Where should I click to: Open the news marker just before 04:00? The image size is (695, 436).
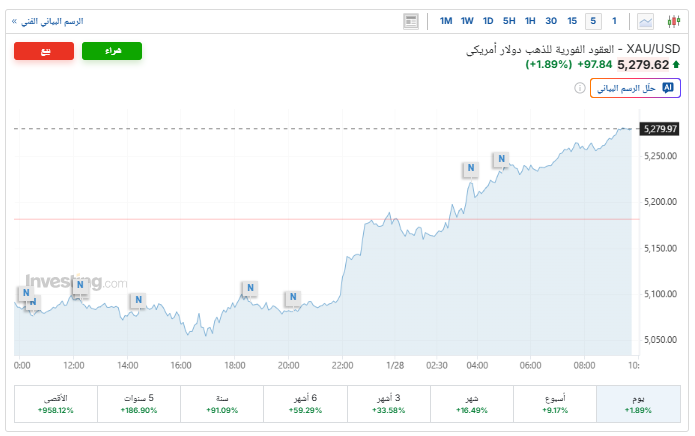469,169
